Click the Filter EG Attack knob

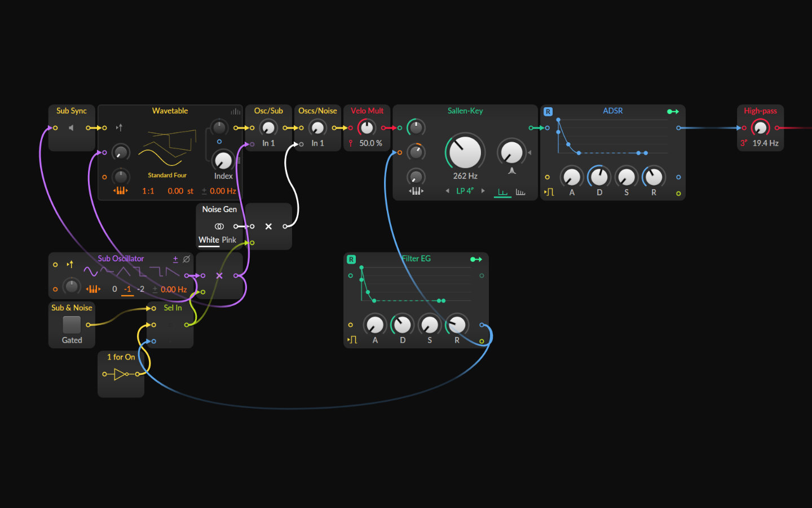[x=375, y=325]
